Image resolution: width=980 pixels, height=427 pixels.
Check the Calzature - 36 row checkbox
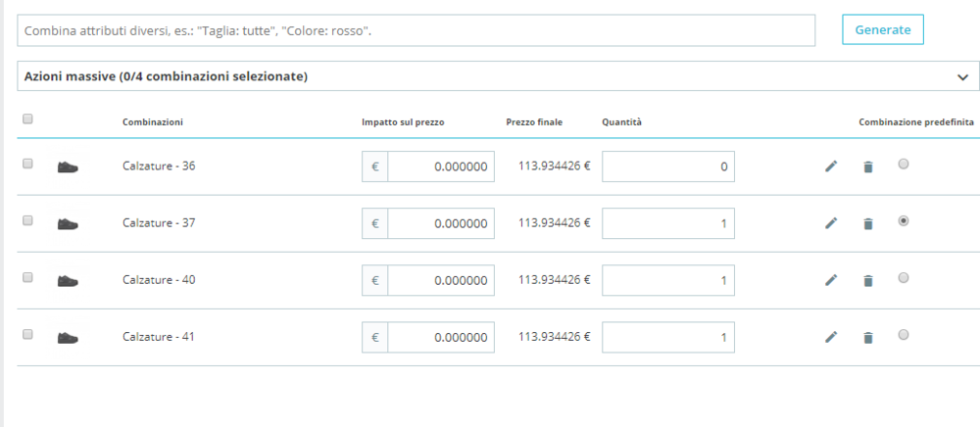point(27,164)
